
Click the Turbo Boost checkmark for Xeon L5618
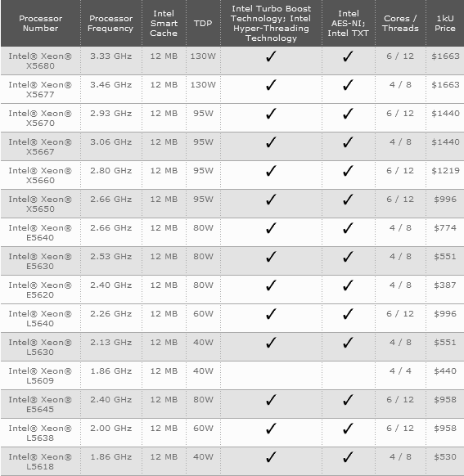point(271,457)
